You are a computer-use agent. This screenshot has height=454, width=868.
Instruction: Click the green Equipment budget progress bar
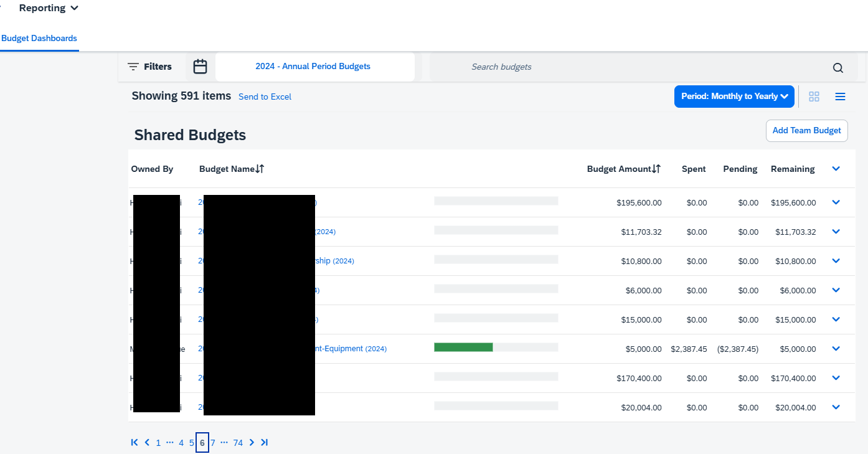pyautogui.click(x=496, y=347)
